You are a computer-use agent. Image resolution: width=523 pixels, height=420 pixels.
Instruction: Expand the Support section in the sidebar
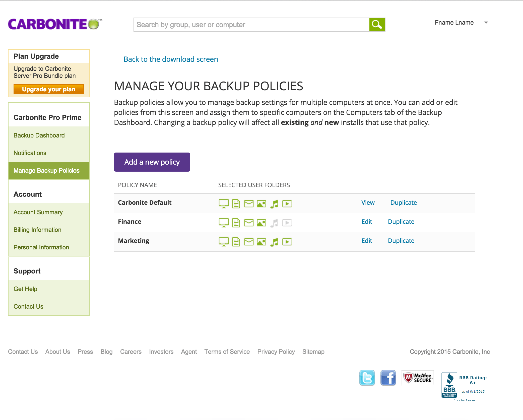click(27, 271)
